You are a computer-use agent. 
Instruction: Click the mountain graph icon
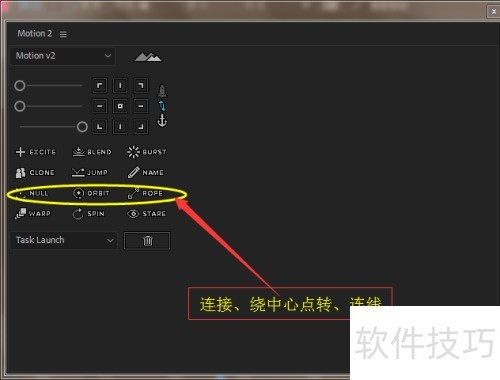[147, 57]
